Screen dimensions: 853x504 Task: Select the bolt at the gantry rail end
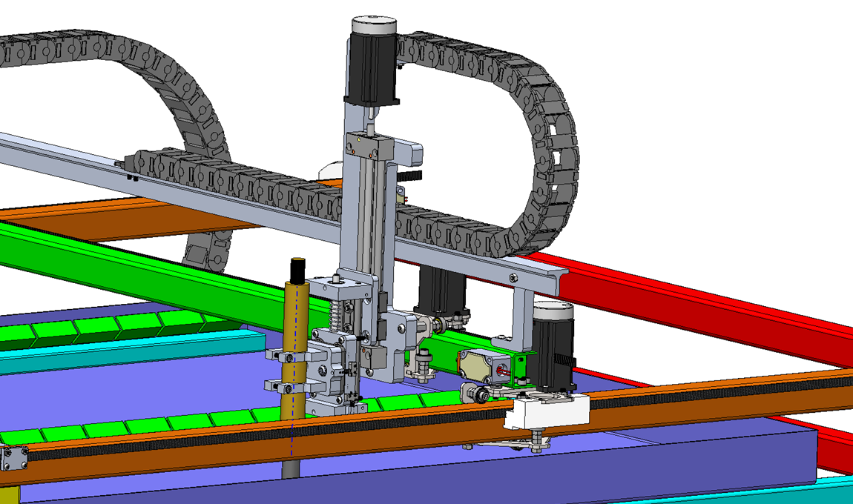(x=513, y=277)
